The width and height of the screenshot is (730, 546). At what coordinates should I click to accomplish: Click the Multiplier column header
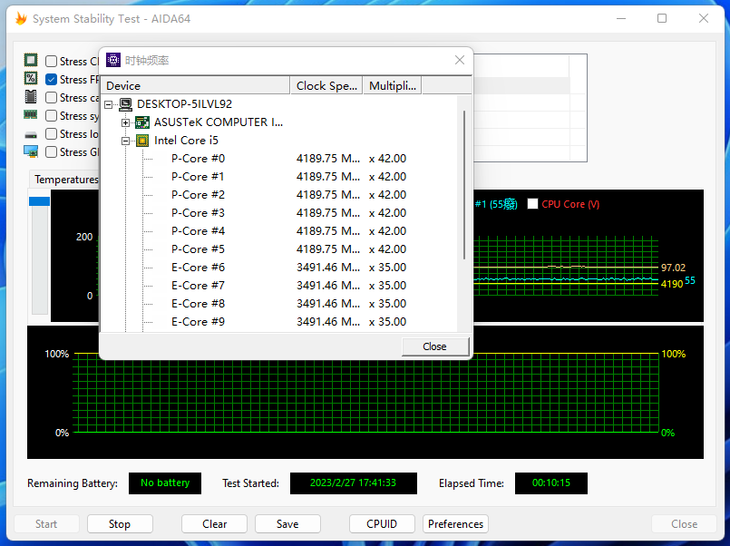392,86
